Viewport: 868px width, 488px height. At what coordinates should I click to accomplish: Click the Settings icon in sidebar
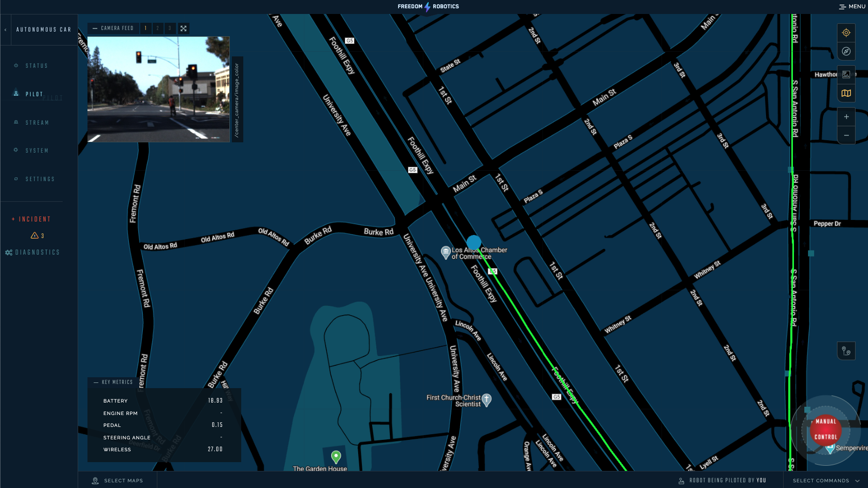tap(16, 179)
